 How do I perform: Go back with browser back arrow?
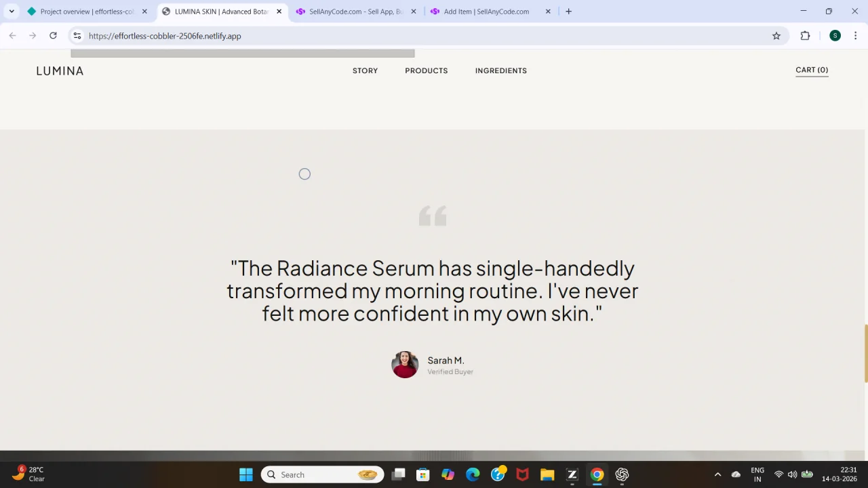(12, 36)
